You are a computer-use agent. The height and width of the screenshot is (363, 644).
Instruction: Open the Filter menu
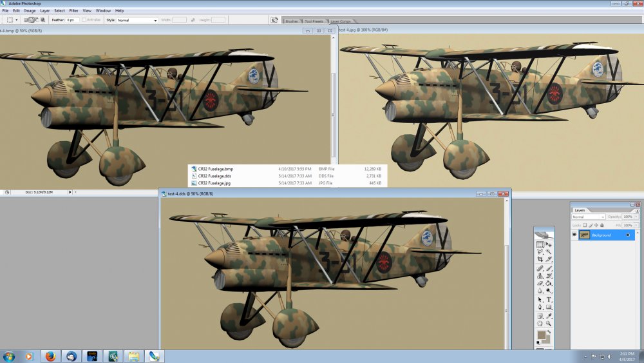pos(73,11)
